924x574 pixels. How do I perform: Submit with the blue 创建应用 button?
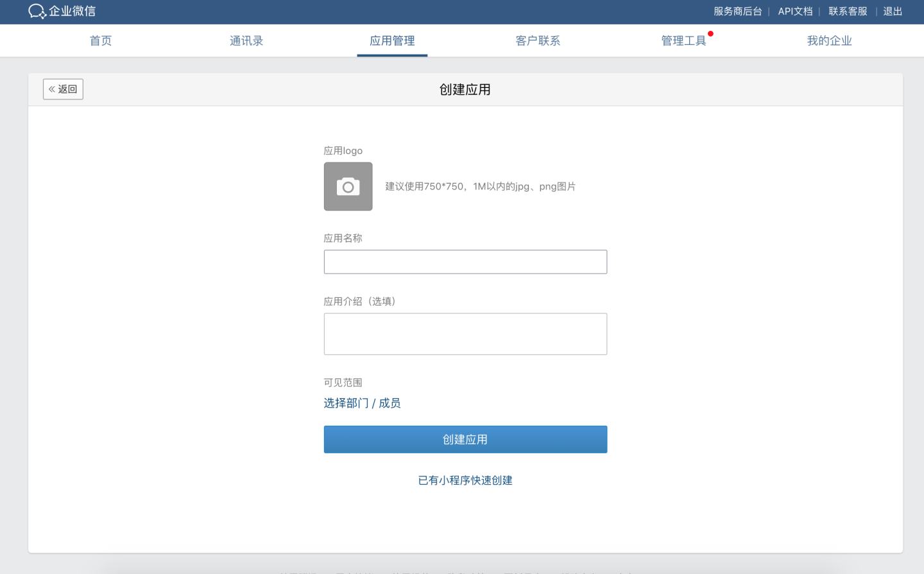[465, 440]
